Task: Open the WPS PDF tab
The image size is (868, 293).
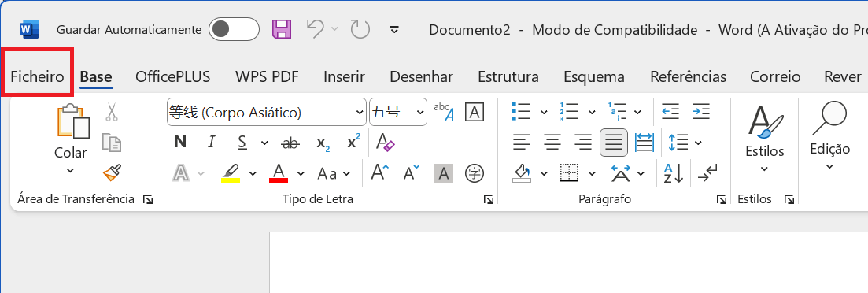Action: (268, 76)
